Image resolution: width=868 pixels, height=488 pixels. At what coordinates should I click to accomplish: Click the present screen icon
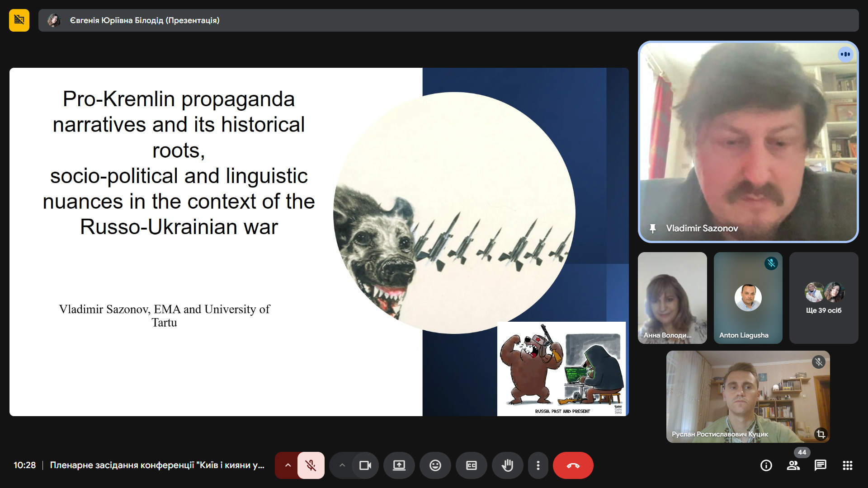(399, 465)
